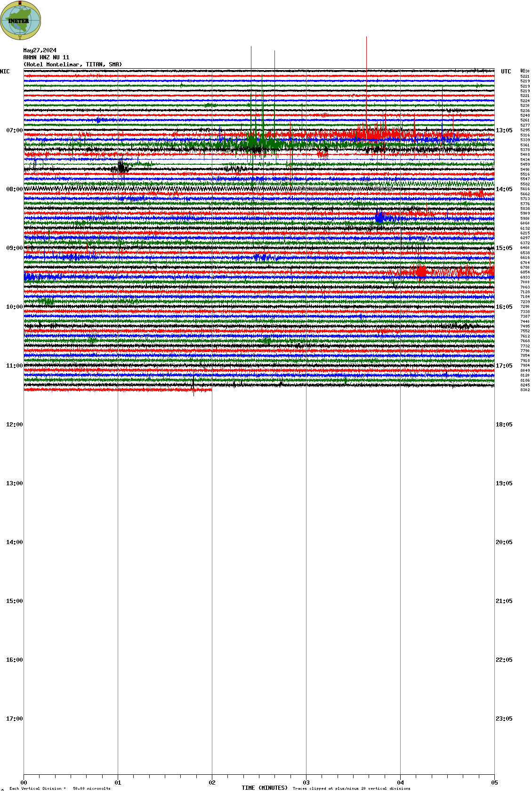
Task: Click the Each Vertical Division microvolts note
Action: click(60, 788)
